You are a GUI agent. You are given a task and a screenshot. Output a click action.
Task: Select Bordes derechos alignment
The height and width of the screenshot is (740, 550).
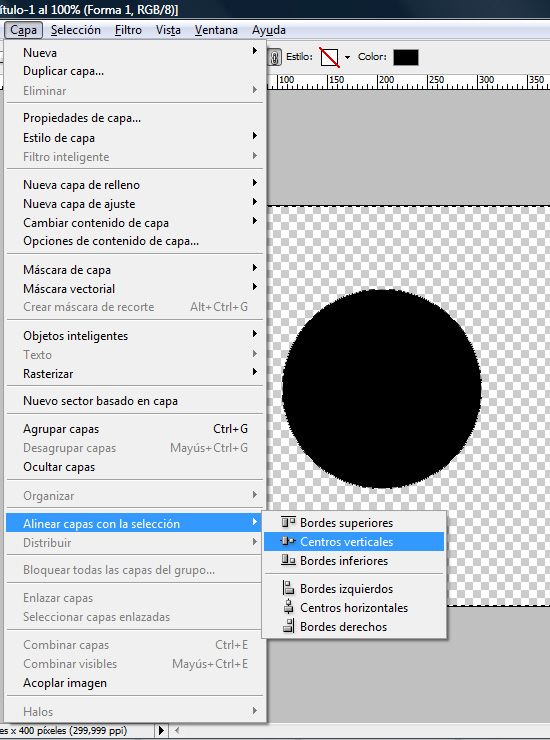coord(354,626)
